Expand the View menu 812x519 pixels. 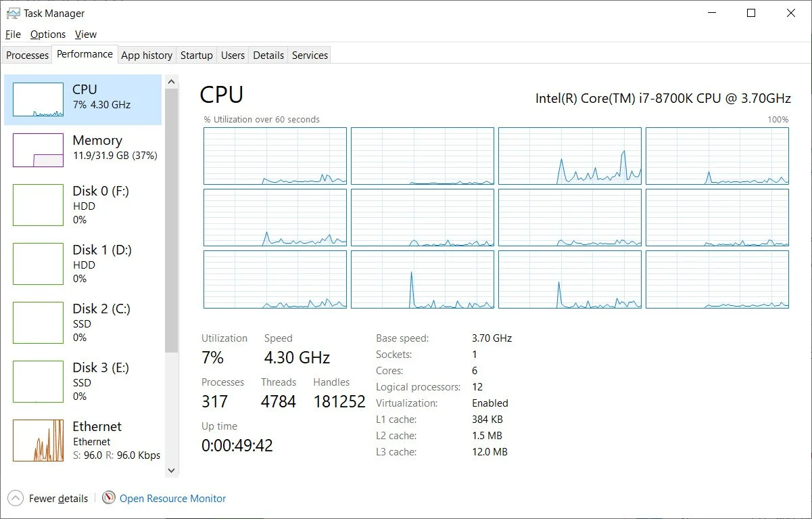click(86, 35)
